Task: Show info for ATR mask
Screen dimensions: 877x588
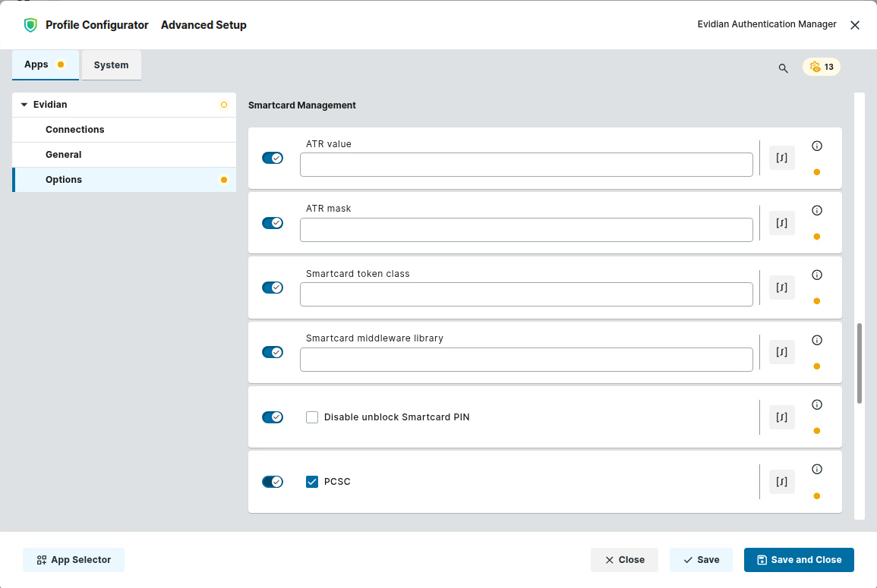Action: click(x=816, y=211)
